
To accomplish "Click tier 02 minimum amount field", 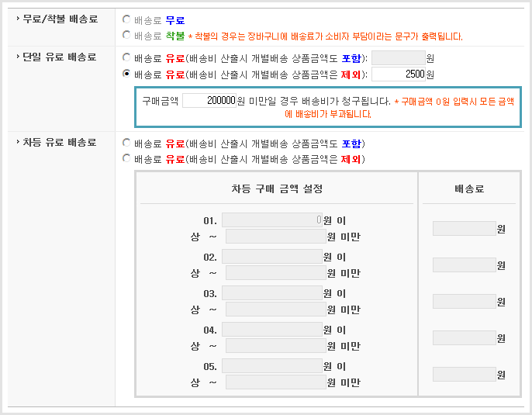I will (x=271, y=257).
